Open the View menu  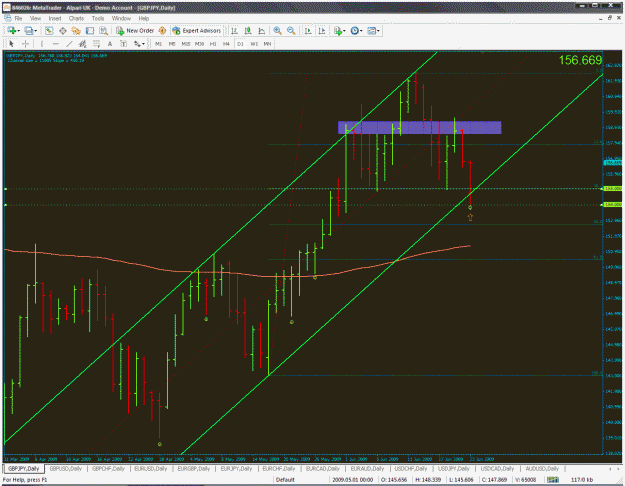35,18
